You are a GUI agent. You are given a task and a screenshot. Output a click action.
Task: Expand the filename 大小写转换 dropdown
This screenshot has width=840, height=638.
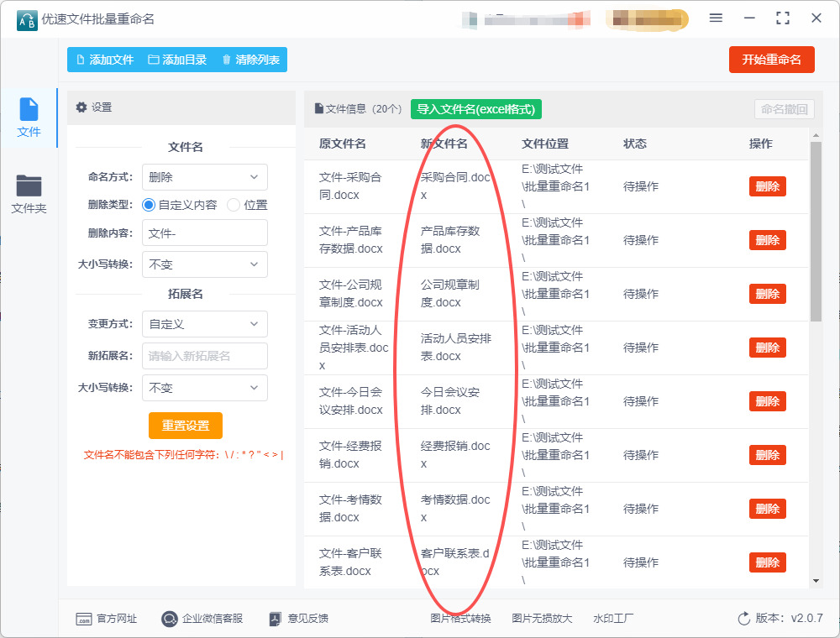click(205, 264)
